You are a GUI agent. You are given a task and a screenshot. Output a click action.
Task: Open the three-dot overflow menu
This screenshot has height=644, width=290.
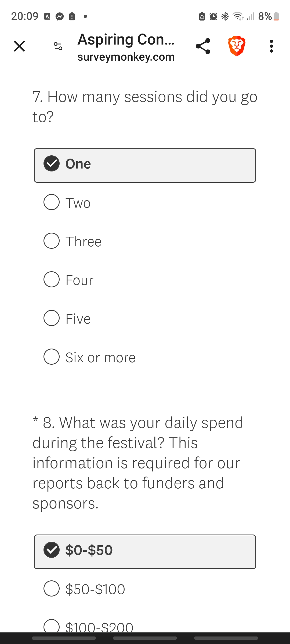271,46
